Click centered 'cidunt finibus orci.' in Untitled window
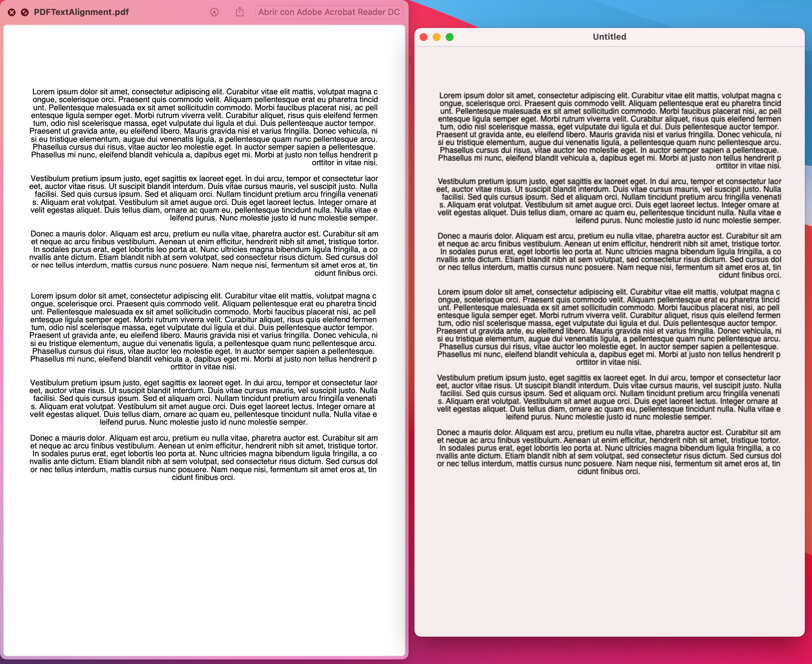This screenshot has height=664, width=812. (608, 471)
